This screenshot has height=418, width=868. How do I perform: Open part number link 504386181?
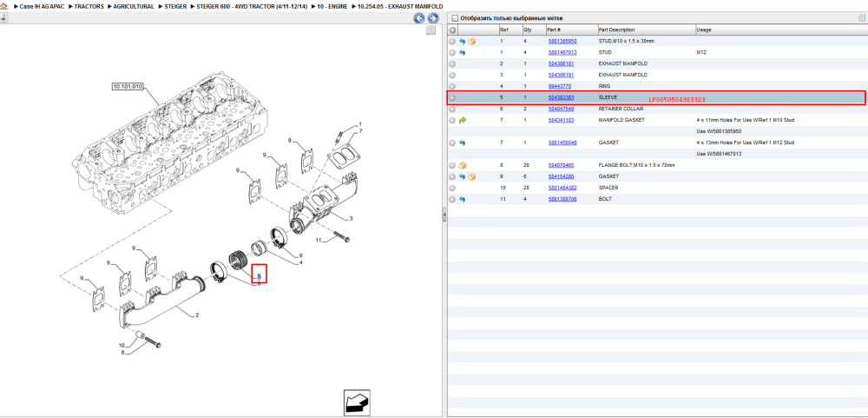560,63
